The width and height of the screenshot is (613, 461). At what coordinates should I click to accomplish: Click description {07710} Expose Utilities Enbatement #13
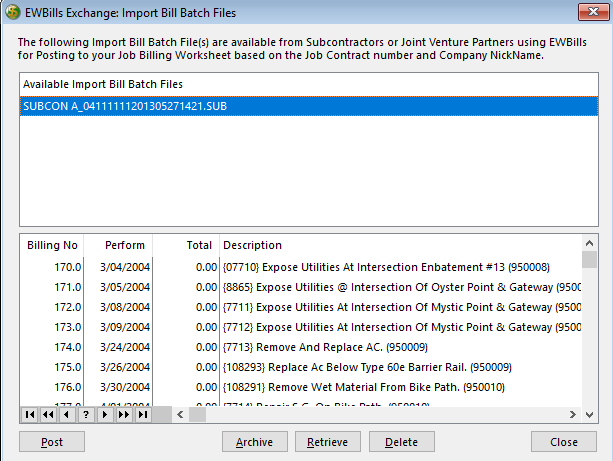[x=386, y=267]
